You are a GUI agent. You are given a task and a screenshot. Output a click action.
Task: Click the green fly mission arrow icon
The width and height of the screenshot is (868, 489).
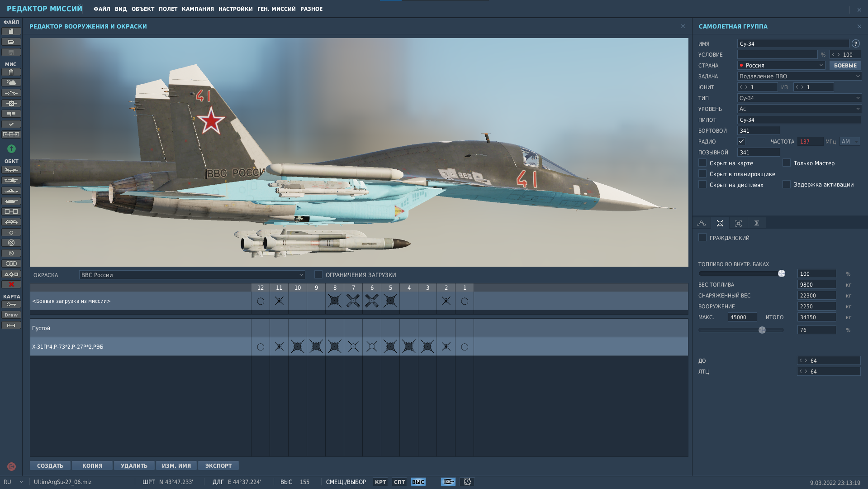coord(11,149)
